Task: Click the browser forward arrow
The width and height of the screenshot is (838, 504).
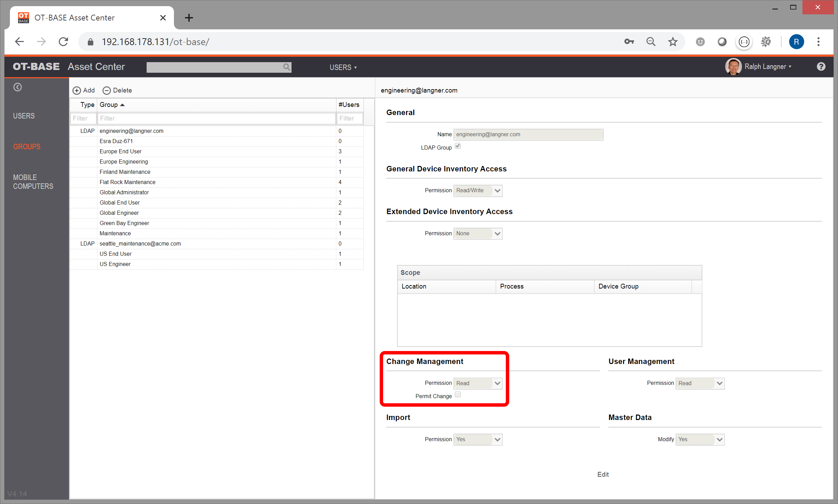Action: 41,42
